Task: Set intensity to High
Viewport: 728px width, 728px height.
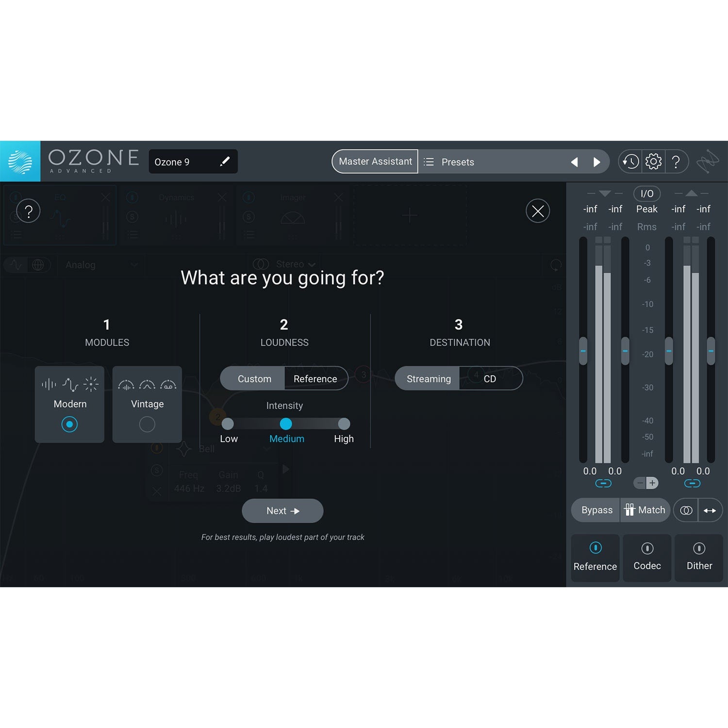Action: click(344, 424)
